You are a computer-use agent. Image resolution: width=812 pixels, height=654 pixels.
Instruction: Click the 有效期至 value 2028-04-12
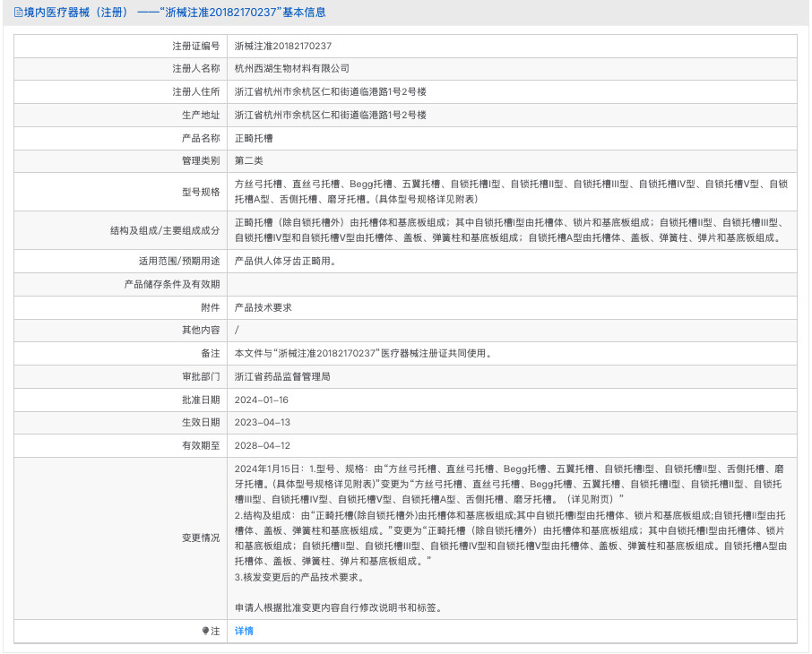pos(263,445)
